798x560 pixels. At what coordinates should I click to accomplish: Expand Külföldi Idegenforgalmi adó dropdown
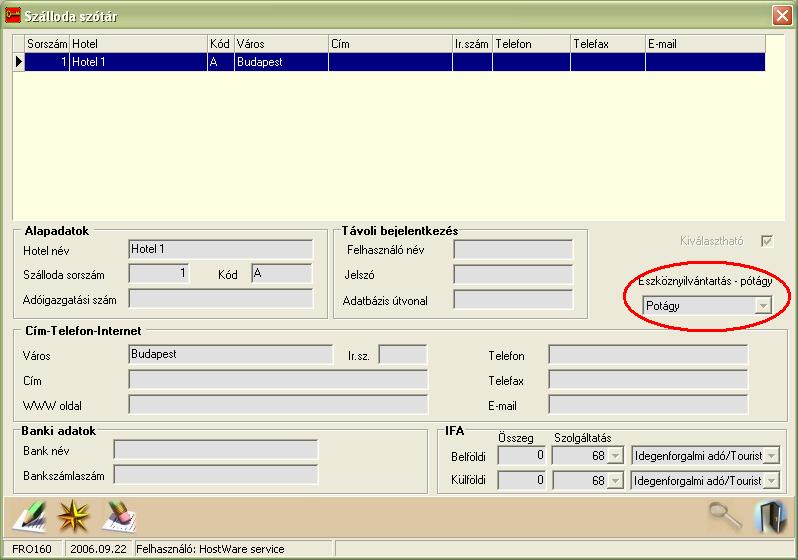click(x=772, y=480)
